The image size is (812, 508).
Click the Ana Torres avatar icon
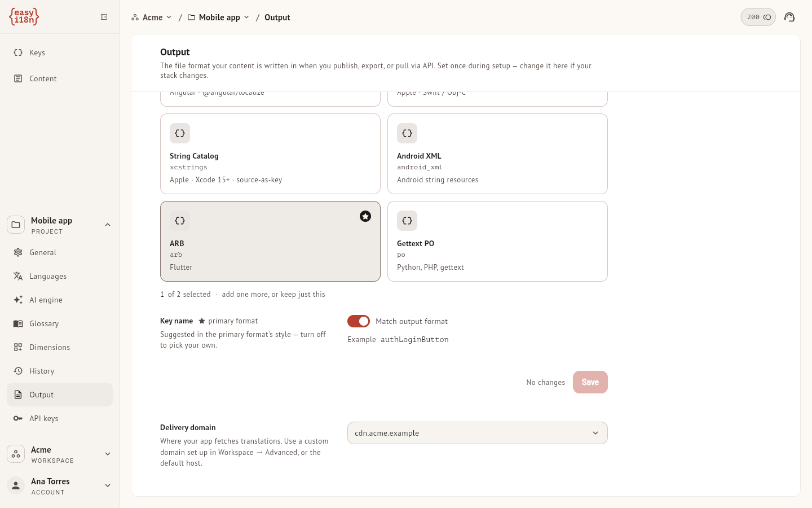16,485
